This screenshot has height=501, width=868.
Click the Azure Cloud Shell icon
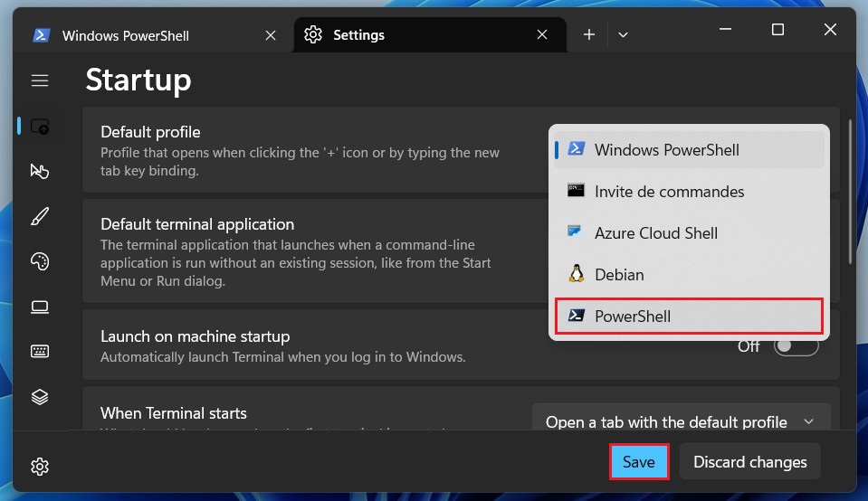tap(575, 232)
